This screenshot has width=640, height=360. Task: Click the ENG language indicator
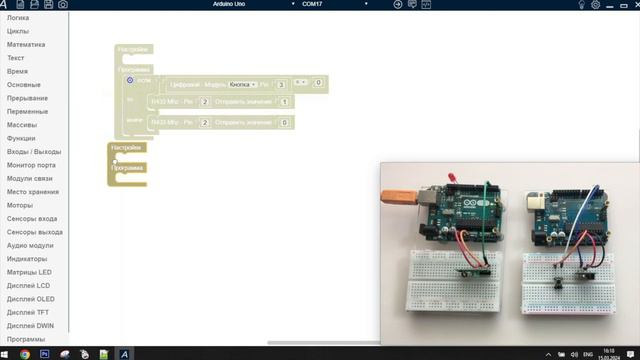click(x=588, y=355)
